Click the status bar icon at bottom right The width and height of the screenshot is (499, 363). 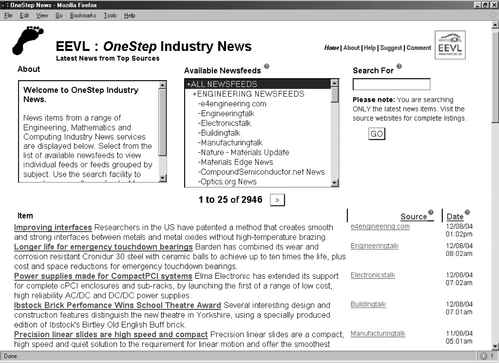pyautogui.click(x=483, y=356)
